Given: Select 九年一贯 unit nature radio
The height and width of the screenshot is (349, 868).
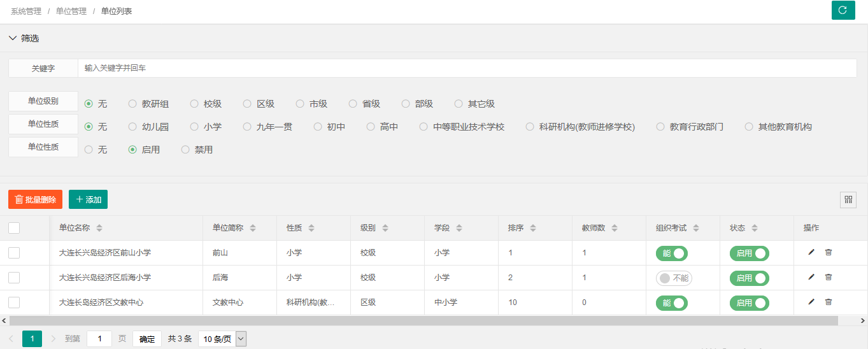Looking at the screenshot, I should 247,127.
